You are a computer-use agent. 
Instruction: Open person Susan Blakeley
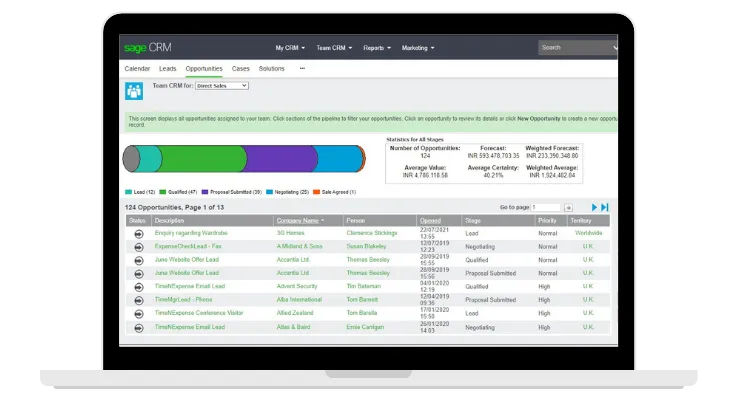tap(366, 246)
